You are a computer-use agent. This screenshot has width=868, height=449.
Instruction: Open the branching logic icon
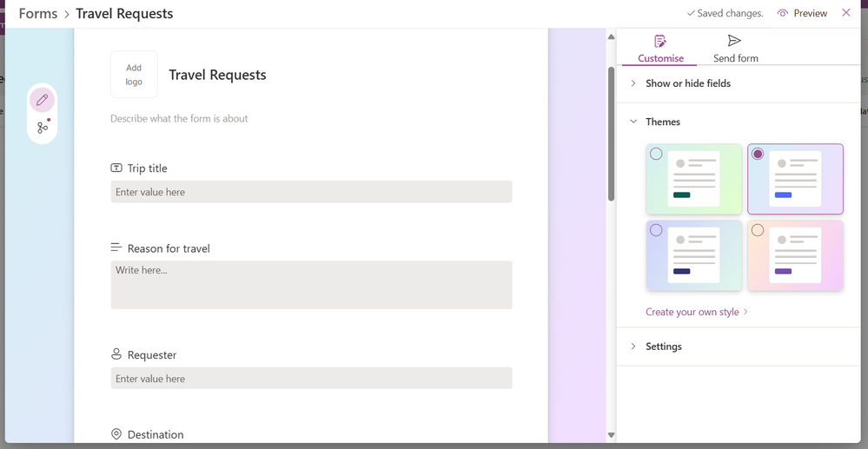(43, 128)
